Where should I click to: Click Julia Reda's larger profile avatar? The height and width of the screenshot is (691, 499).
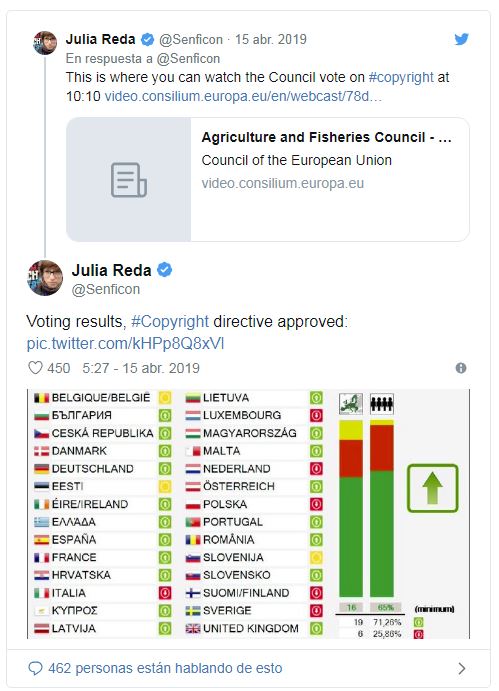coord(45,278)
